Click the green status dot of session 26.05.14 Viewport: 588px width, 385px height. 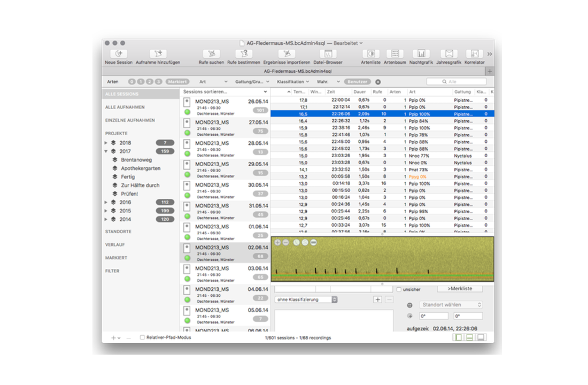pos(187,112)
